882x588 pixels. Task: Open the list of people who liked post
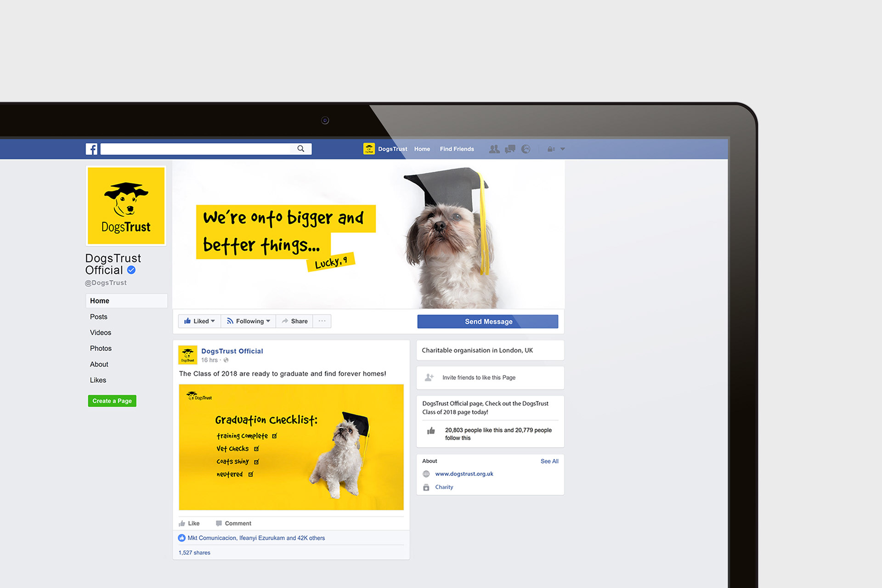pos(256,538)
